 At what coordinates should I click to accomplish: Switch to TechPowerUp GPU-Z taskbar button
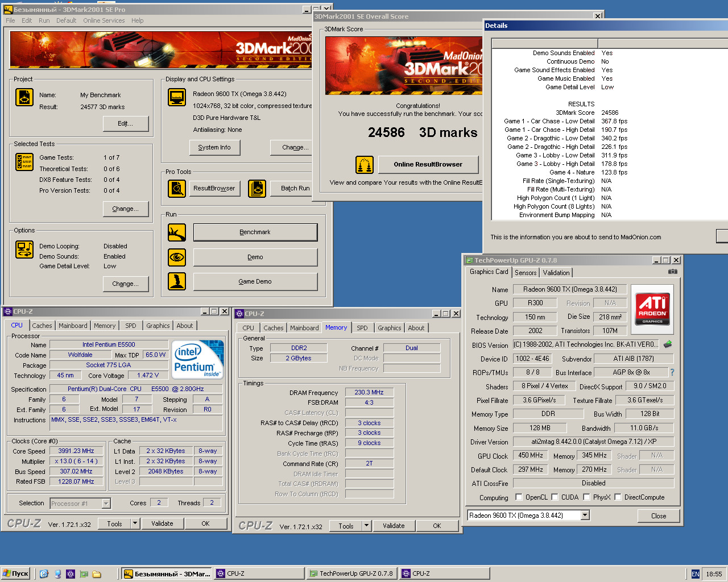tap(351, 573)
